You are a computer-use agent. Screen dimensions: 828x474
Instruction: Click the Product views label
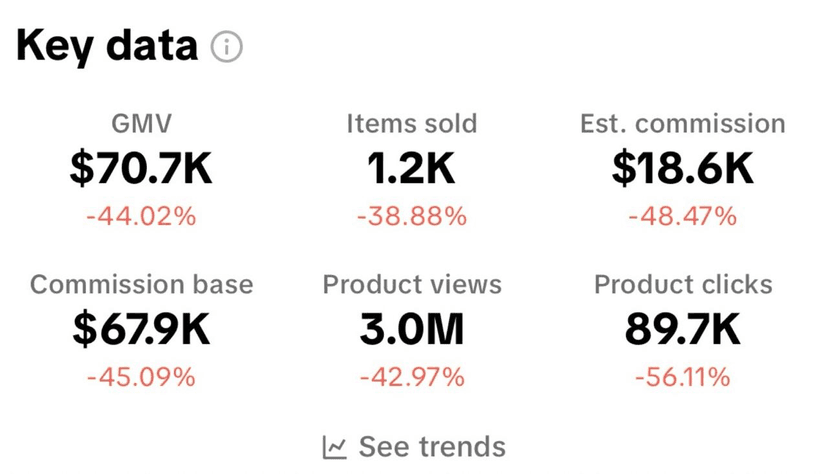point(411,284)
